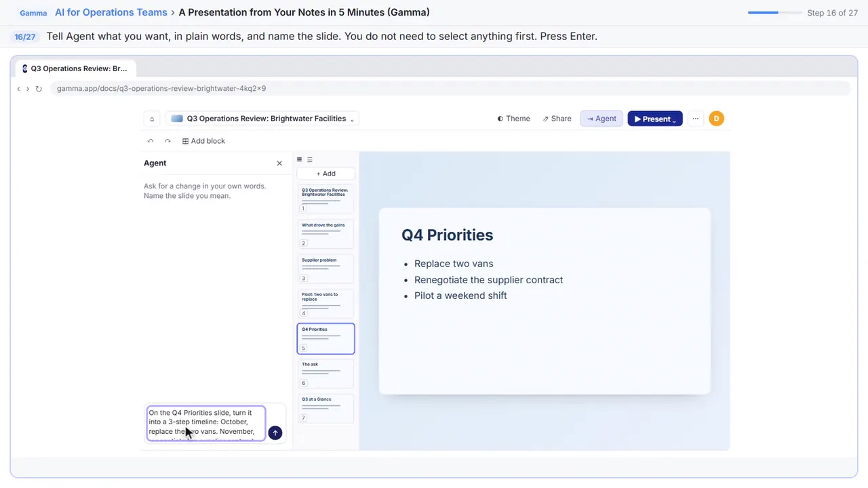
Task: Click the undo arrow icon
Action: [151, 141]
